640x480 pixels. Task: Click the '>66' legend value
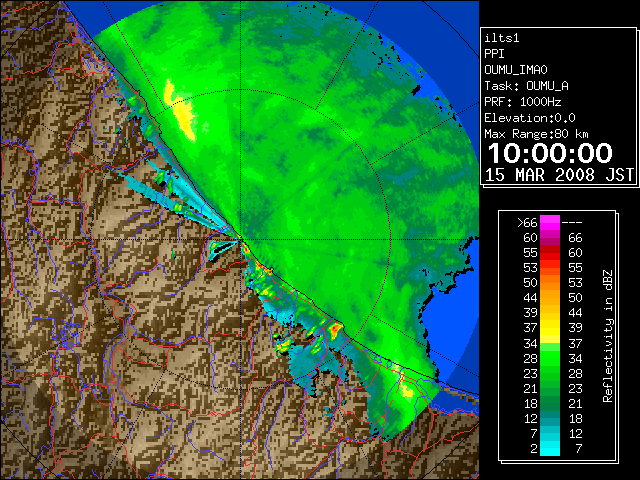527,223
